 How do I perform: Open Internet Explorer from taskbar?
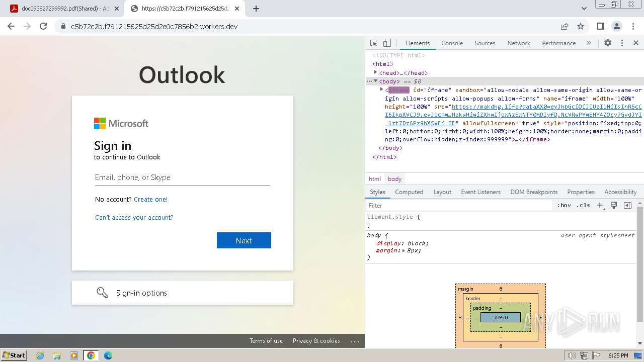pos(40,355)
